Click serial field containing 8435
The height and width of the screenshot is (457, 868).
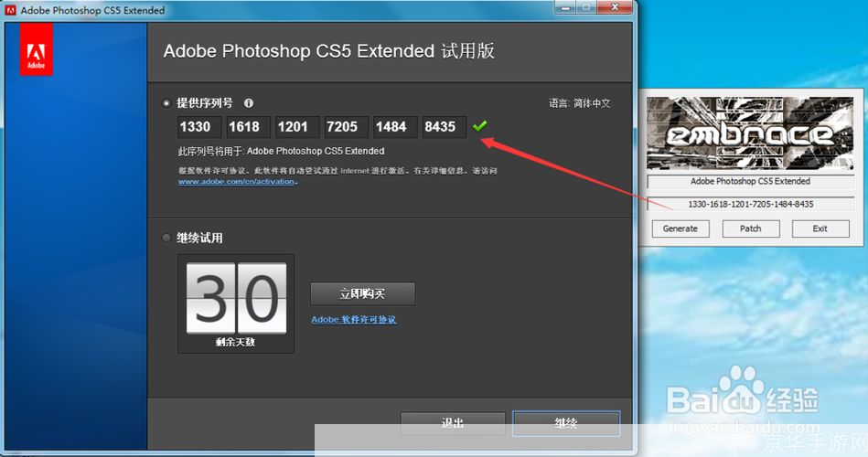tap(445, 127)
